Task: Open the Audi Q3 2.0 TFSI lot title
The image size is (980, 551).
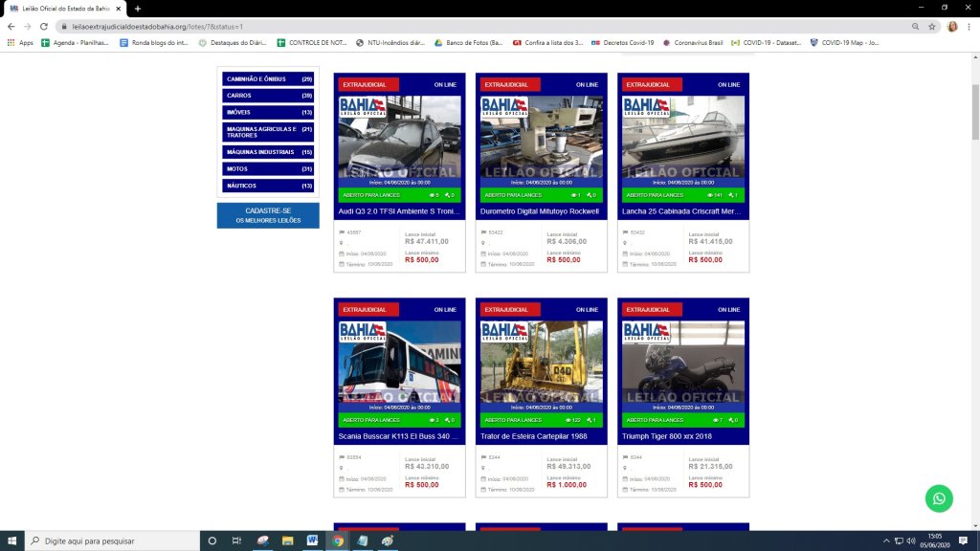Action: (x=399, y=211)
